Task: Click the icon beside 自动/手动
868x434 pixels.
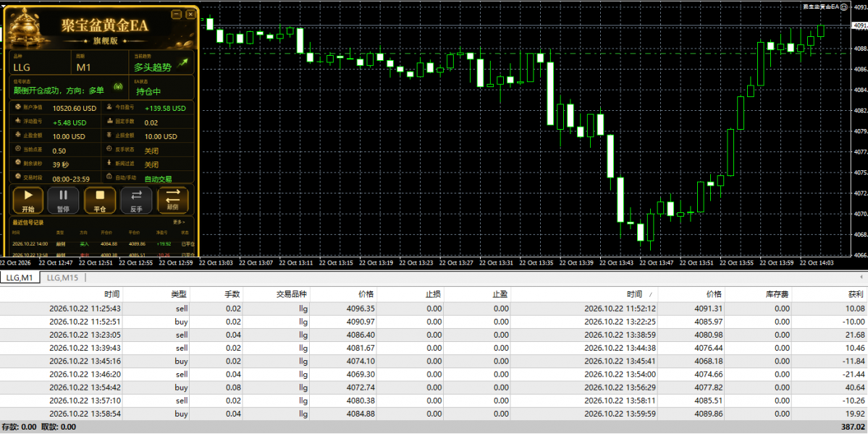Action: 109,178
